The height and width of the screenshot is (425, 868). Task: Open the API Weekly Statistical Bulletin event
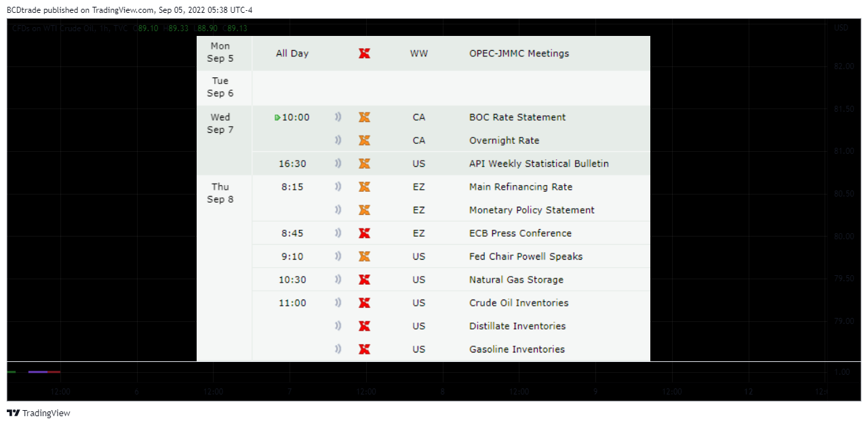[539, 163]
